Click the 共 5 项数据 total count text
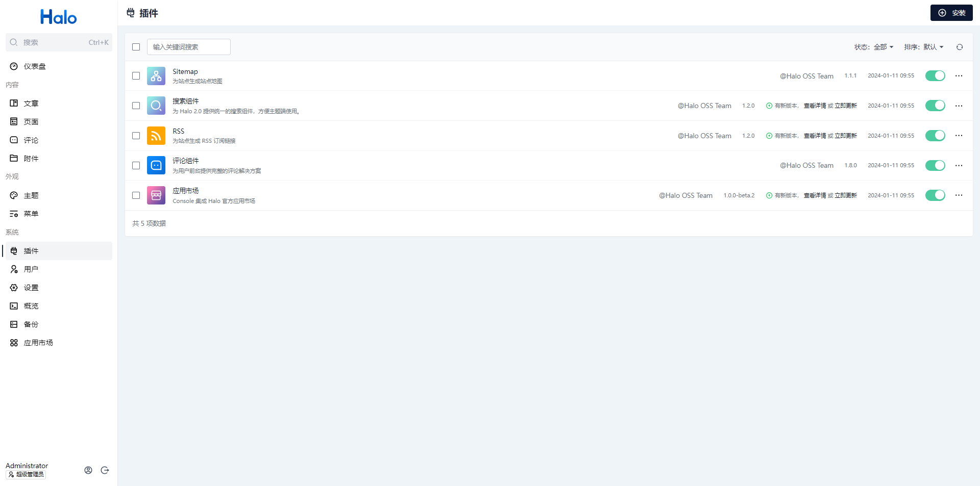 tap(149, 223)
